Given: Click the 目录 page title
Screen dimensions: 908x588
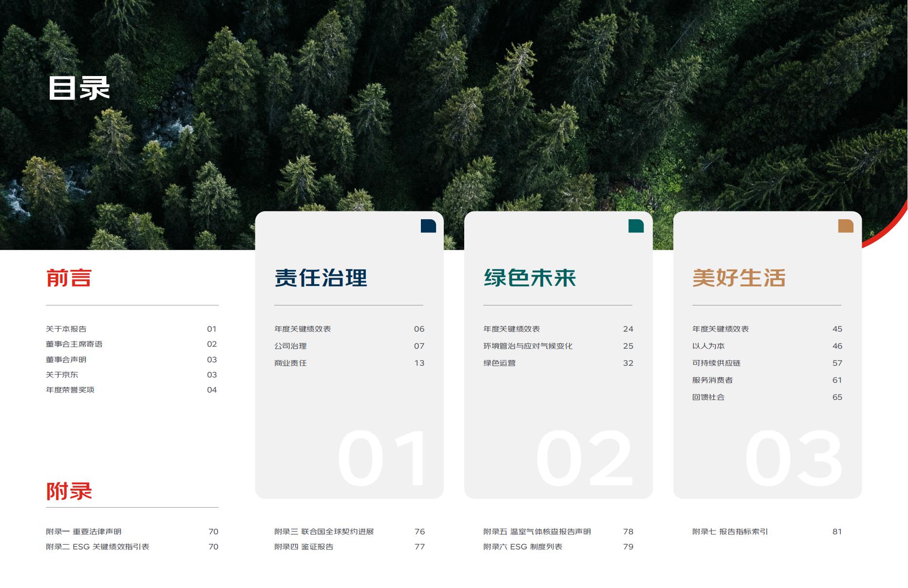Looking at the screenshot, I should (79, 88).
